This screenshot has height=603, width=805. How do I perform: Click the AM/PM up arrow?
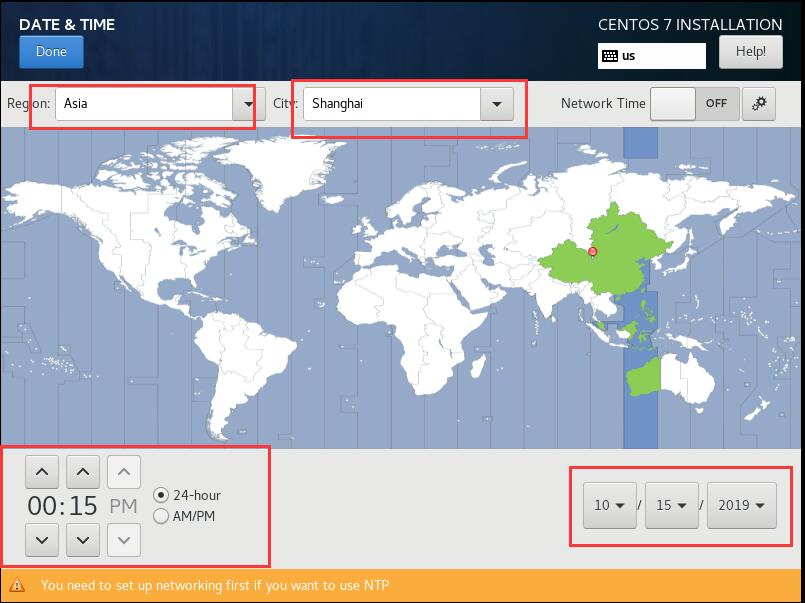pyautogui.click(x=123, y=471)
